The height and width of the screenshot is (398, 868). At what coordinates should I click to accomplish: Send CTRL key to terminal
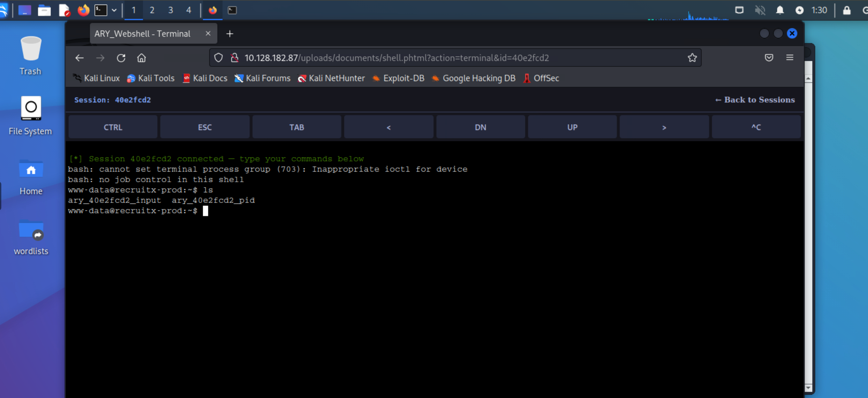click(113, 127)
